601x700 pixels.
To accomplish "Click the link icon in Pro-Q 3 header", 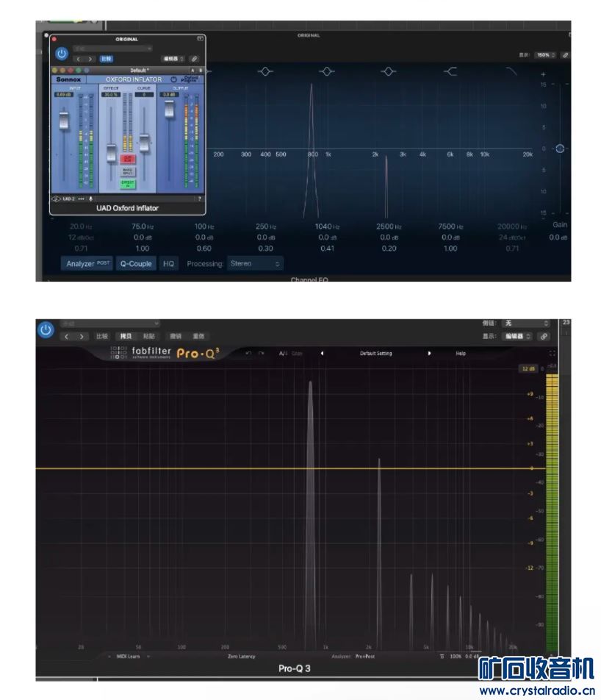I will [x=544, y=336].
